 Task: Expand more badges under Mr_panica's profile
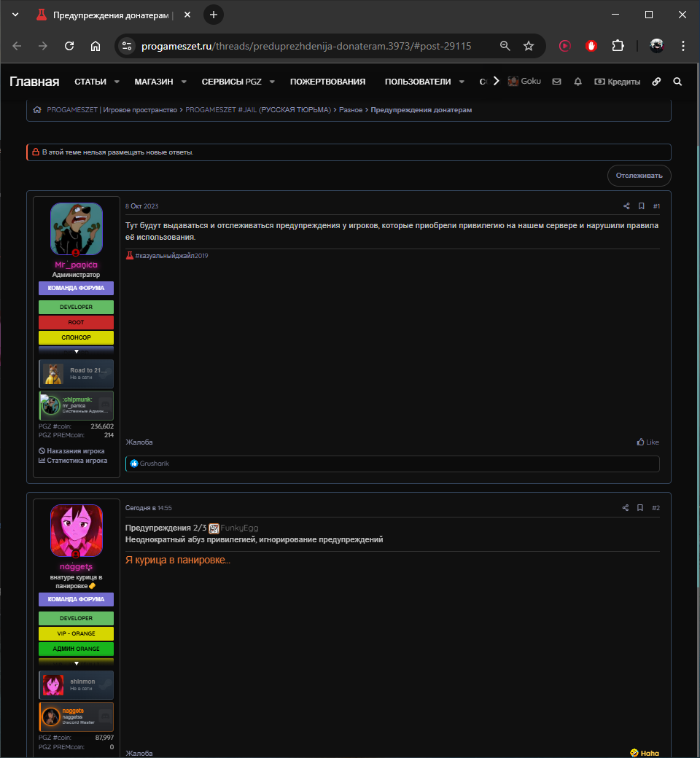(76, 351)
